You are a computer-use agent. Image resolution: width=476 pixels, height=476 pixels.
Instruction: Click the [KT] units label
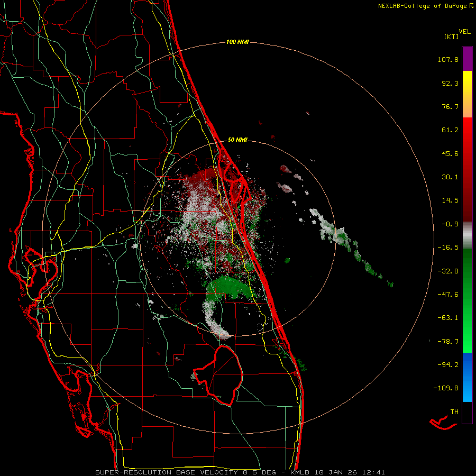(451, 36)
